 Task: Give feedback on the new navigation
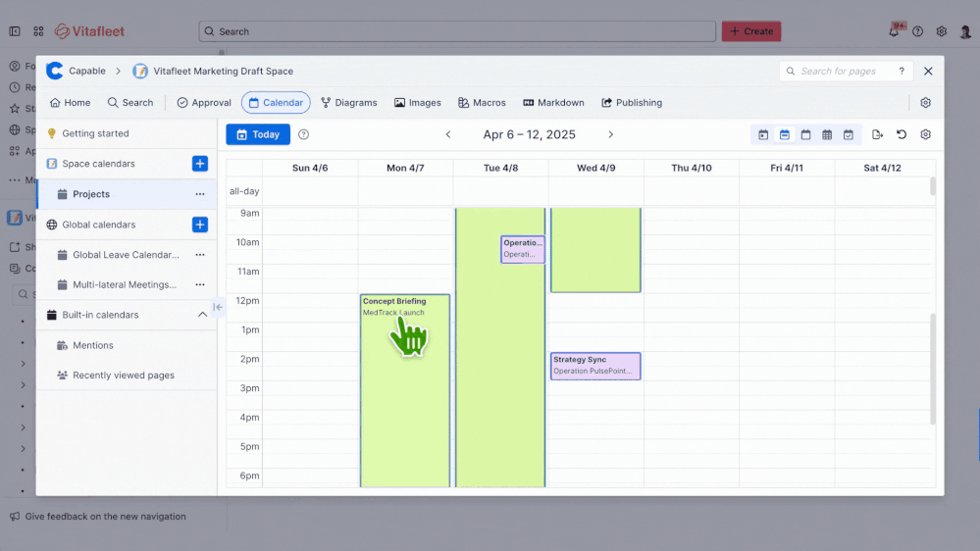pyautogui.click(x=98, y=517)
